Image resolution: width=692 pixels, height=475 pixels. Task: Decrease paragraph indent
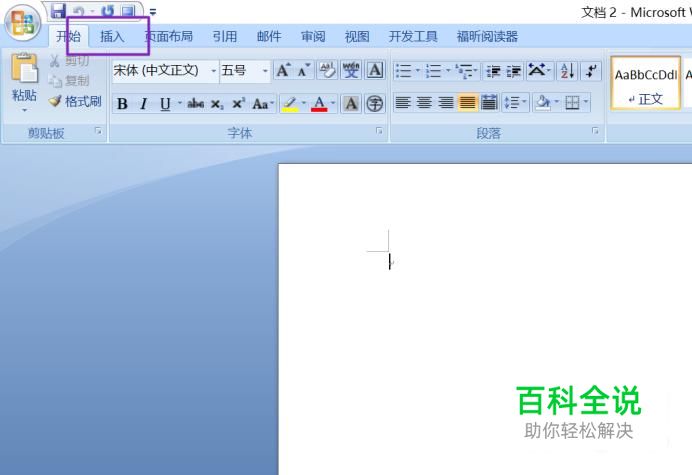493,71
